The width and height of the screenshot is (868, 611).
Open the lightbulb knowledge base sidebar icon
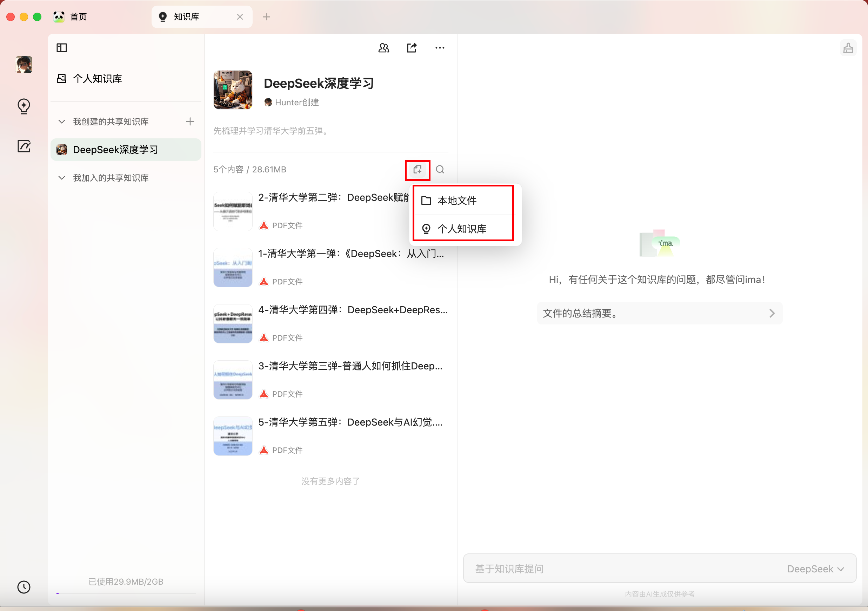(24, 106)
